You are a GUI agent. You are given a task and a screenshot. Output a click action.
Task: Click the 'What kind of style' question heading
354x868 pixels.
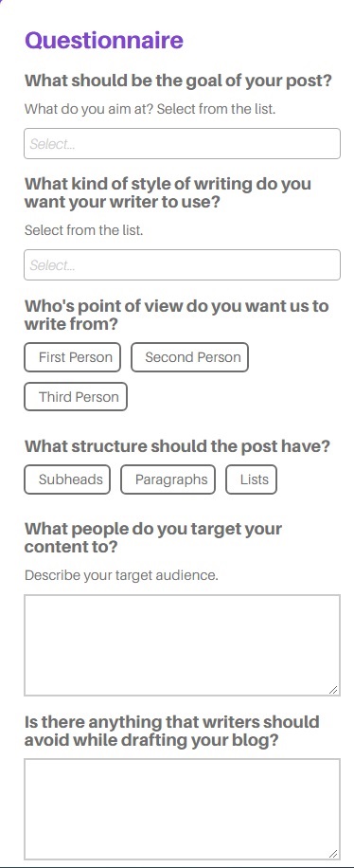[x=168, y=192]
